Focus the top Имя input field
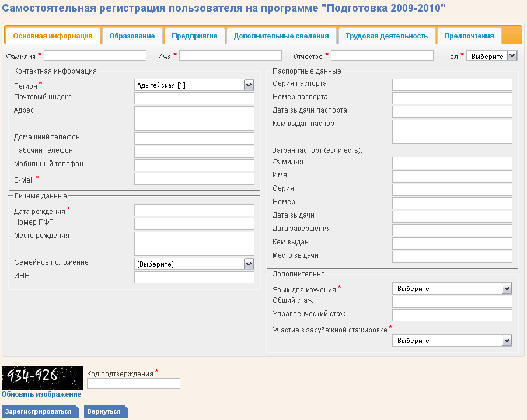This screenshot has height=420, width=527. [230, 55]
